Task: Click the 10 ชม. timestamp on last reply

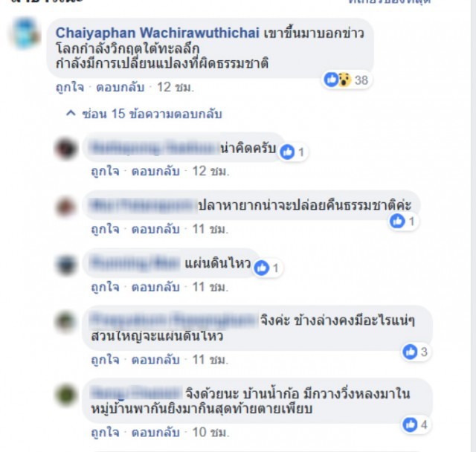Action: tap(210, 432)
